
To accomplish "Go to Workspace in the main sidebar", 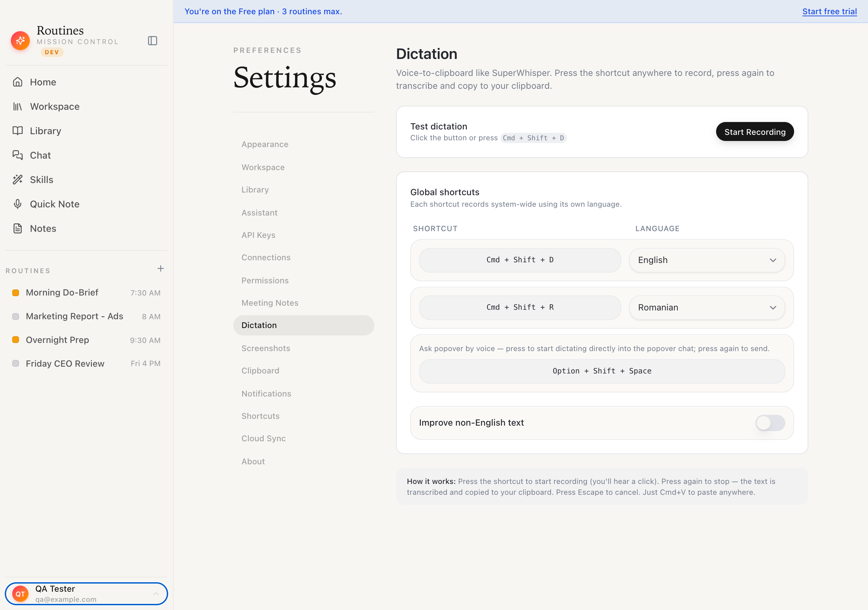I will (x=86, y=106).
